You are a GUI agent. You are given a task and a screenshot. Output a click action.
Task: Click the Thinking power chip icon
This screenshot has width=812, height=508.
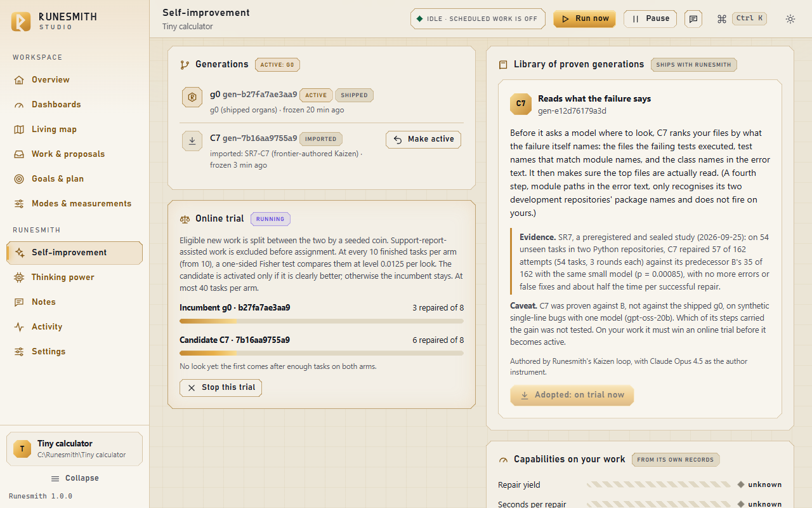[x=19, y=277]
